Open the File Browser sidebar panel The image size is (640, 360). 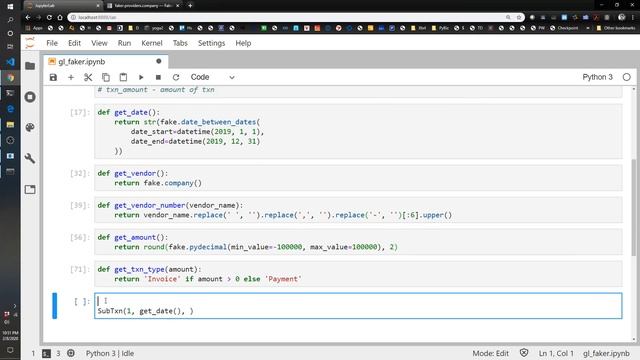30,66
